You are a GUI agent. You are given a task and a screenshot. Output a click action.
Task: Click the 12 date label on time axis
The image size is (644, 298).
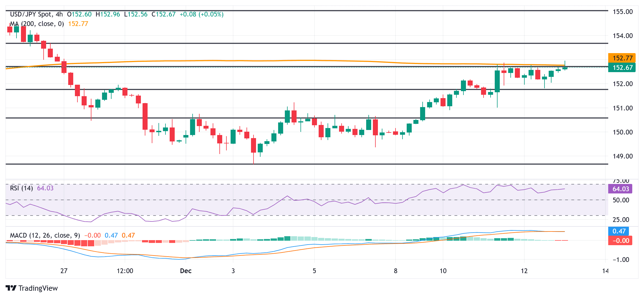[524, 271]
